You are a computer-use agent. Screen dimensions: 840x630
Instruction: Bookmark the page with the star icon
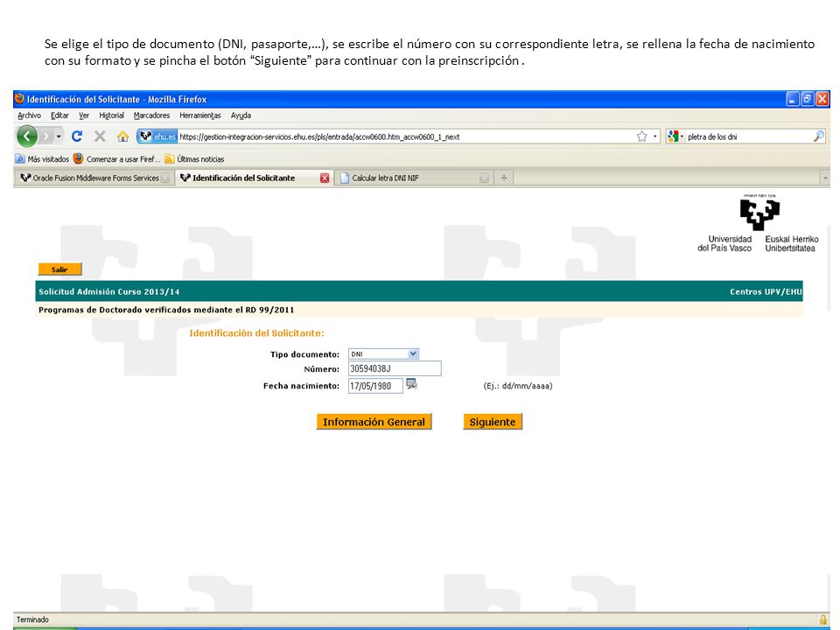coord(641,136)
